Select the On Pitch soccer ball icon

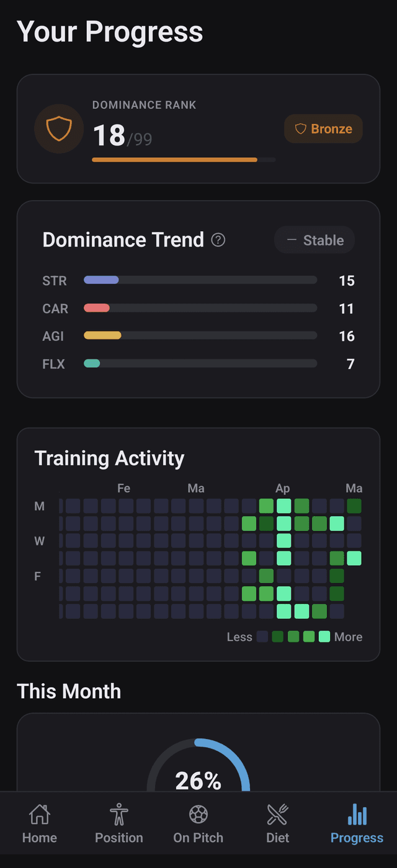click(x=198, y=814)
